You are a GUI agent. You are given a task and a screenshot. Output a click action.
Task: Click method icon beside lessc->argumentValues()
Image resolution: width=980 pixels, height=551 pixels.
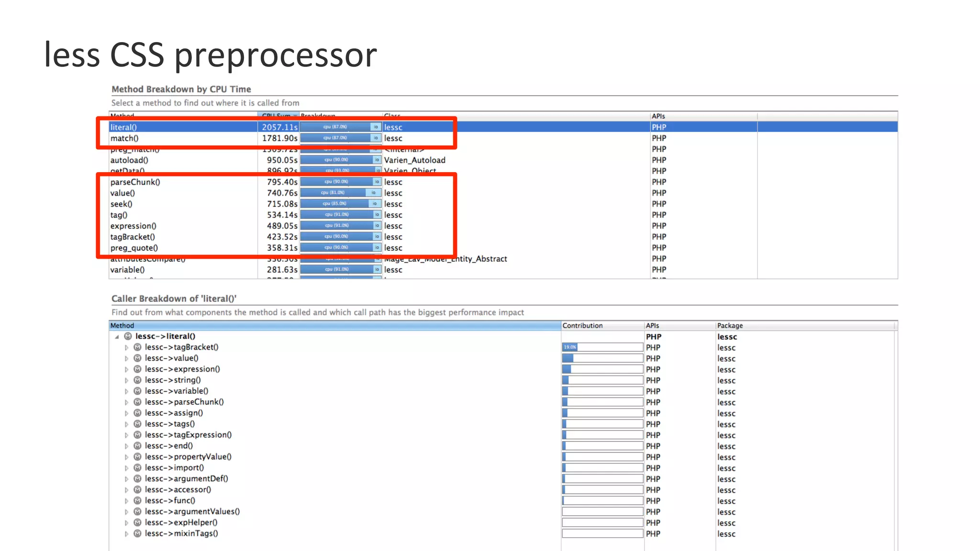tap(137, 512)
